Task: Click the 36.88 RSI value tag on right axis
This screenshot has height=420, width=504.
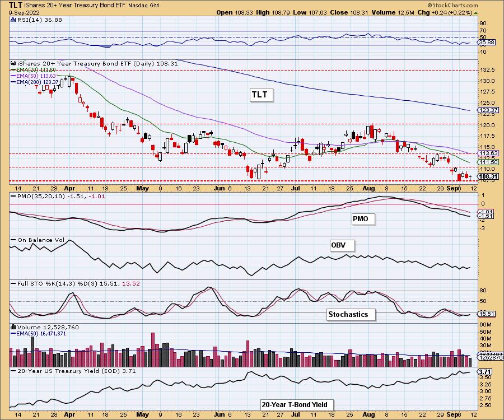Action: [x=487, y=43]
